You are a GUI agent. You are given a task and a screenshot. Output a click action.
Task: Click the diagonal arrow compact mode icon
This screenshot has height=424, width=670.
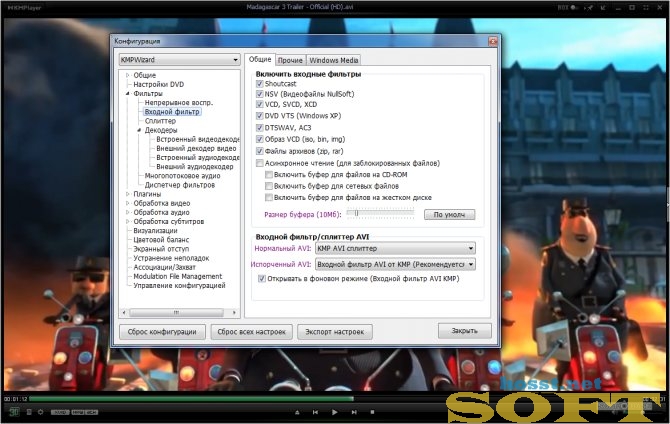pyautogui.click(x=603, y=8)
